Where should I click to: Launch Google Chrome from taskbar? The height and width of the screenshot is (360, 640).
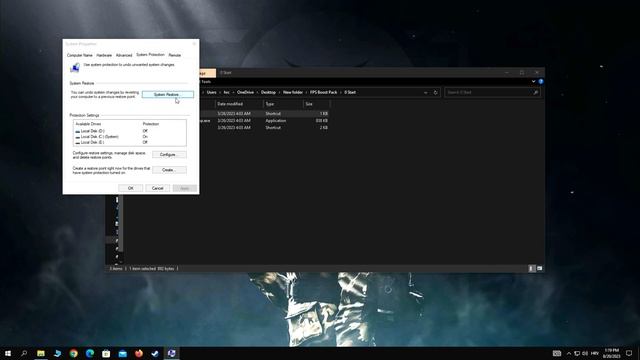pyautogui.click(x=73, y=353)
